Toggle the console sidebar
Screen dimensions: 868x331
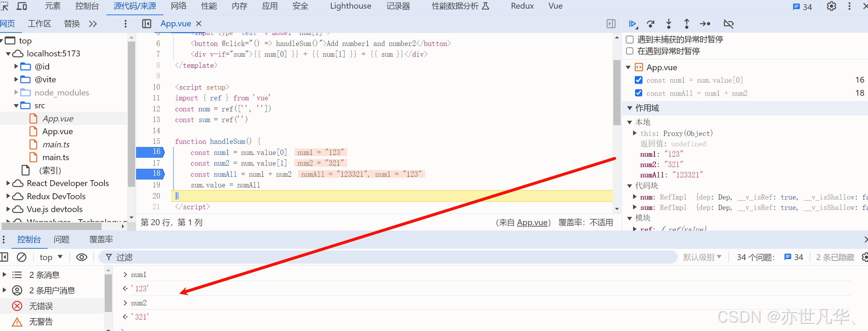[4, 257]
